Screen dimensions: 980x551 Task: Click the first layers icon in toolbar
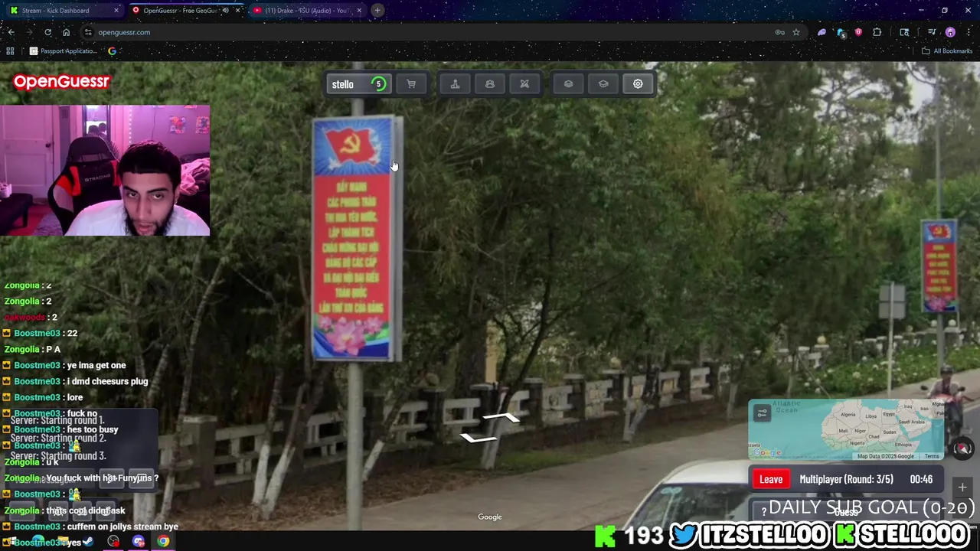pyautogui.click(x=568, y=84)
